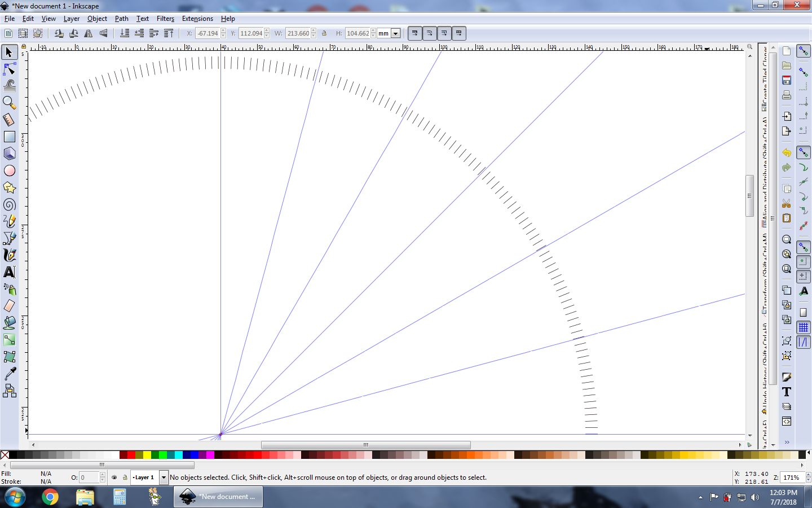Enable snapping in the snap toolbar

(804, 51)
